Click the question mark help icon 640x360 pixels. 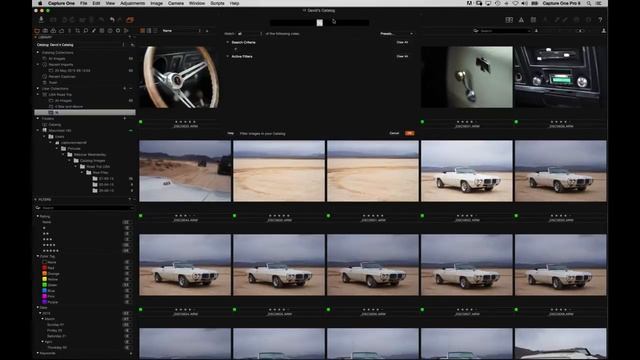pos(600,20)
